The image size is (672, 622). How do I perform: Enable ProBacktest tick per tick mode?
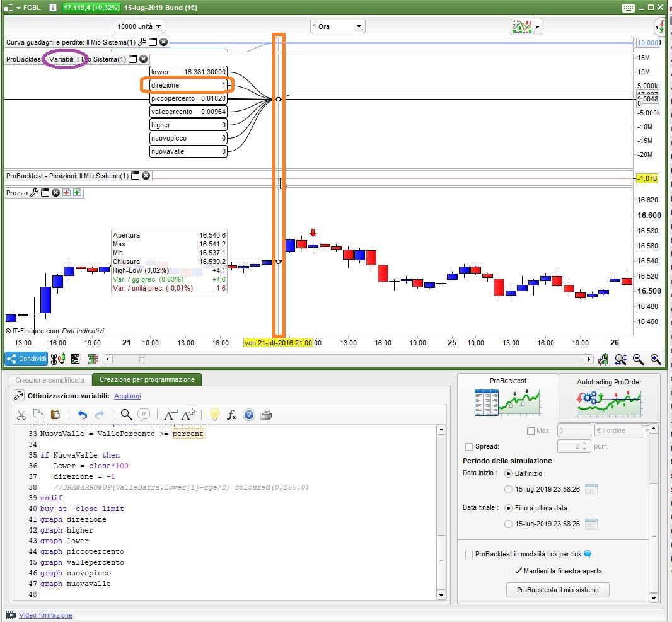[468, 555]
